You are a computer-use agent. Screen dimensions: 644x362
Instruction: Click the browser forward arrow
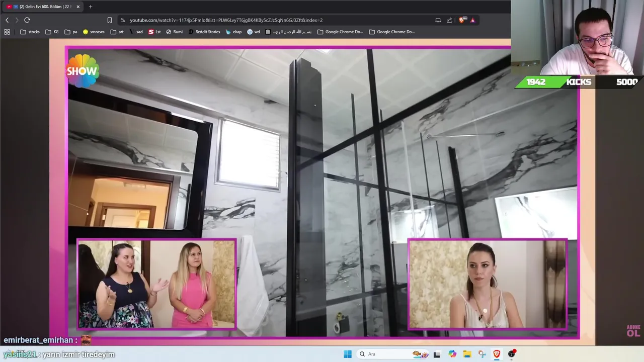pyautogui.click(x=17, y=20)
